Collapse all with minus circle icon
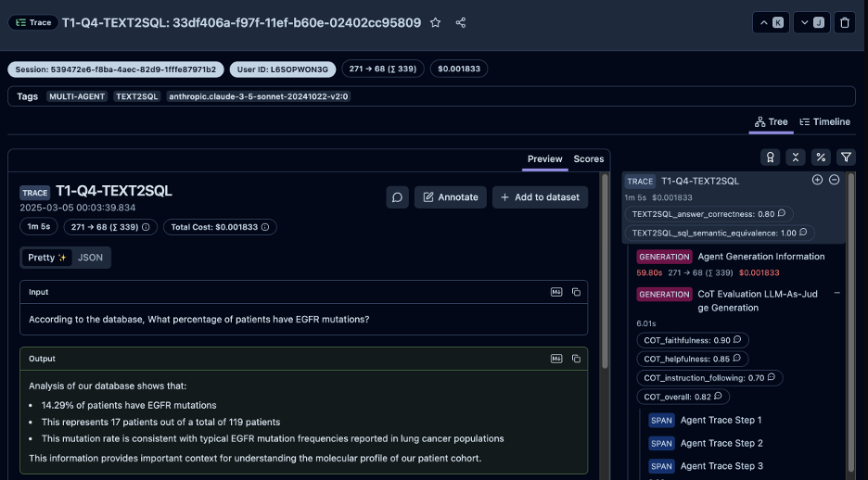Viewport: 868px width, 480px height. (x=835, y=180)
